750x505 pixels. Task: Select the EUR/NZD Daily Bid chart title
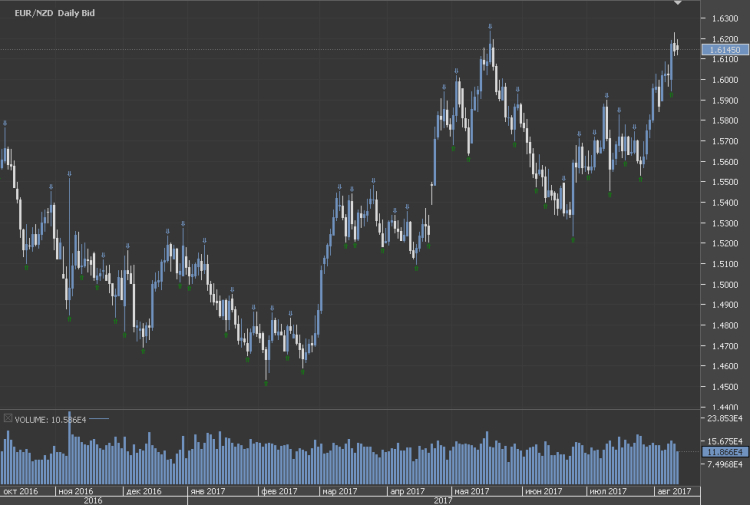click(55, 13)
